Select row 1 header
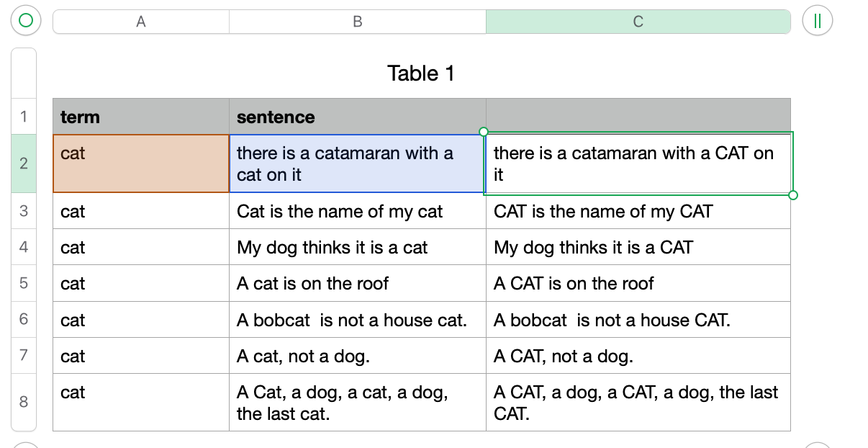 pos(24,116)
